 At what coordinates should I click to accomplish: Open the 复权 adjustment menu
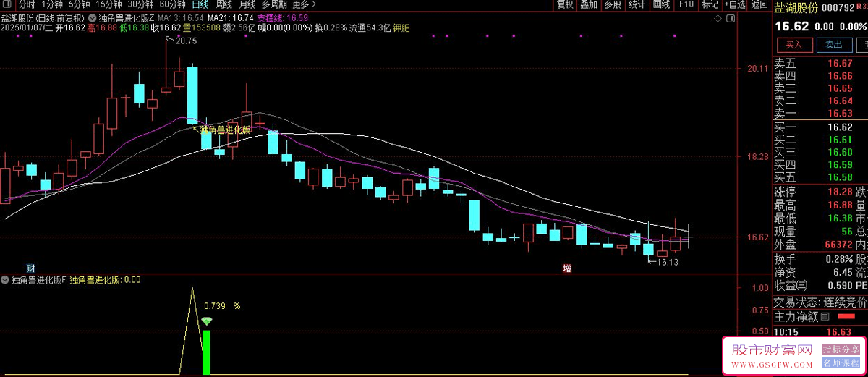point(565,4)
